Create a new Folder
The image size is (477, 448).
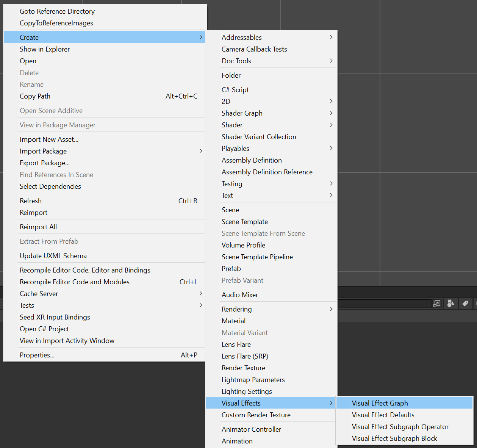click(x=231, y=75)
